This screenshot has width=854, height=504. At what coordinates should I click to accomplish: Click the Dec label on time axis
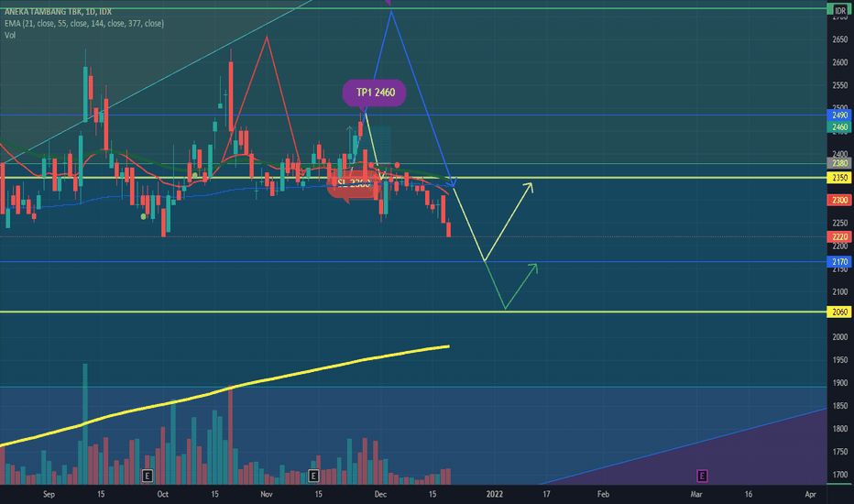point(380,494)
